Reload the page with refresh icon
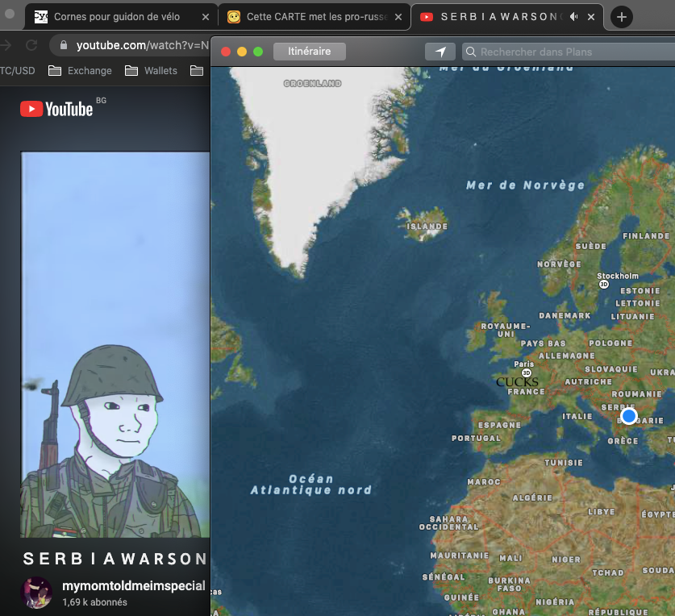675x616 pixels. pos(31,45)
